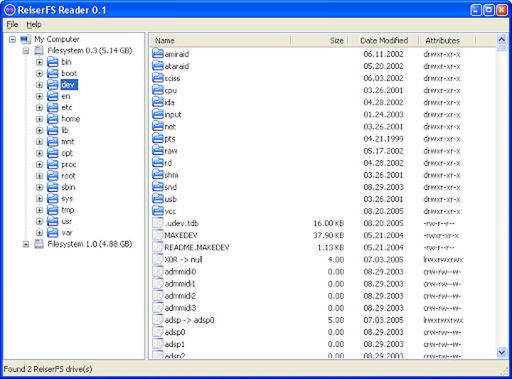Image resolution: width=512 pixels, height=379 pixels.
Task: Select the 'XOR -> null' link entry
Action: pos(183,260)
